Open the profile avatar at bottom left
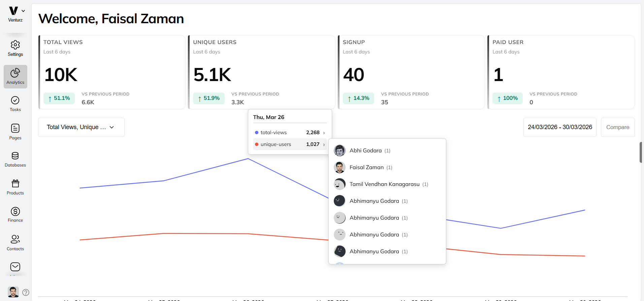 tap(13, 292)
